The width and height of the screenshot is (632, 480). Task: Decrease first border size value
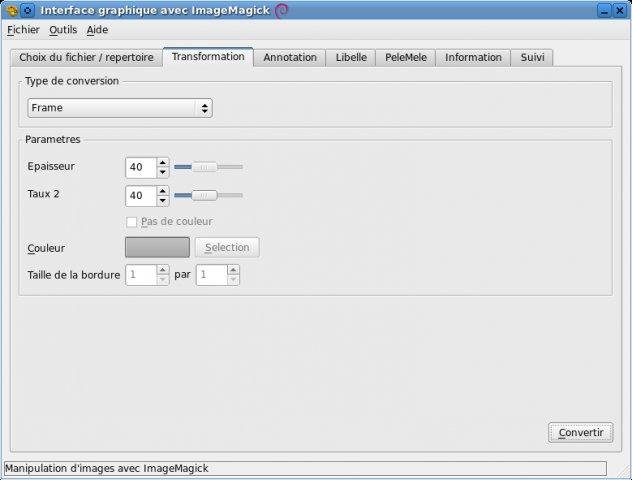(x=163, y=280)
